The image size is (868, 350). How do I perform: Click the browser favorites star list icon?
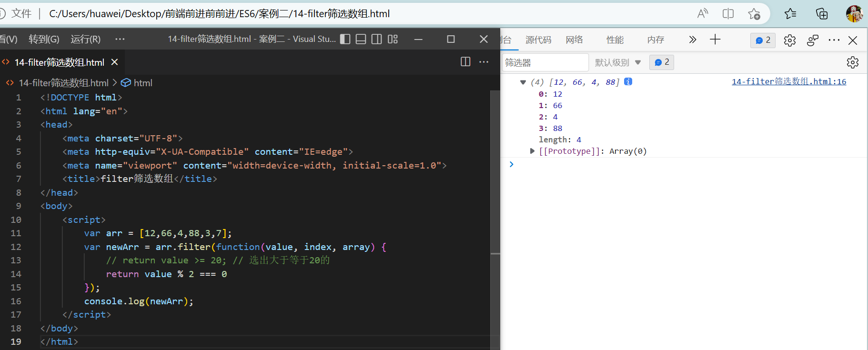[790, 14]
